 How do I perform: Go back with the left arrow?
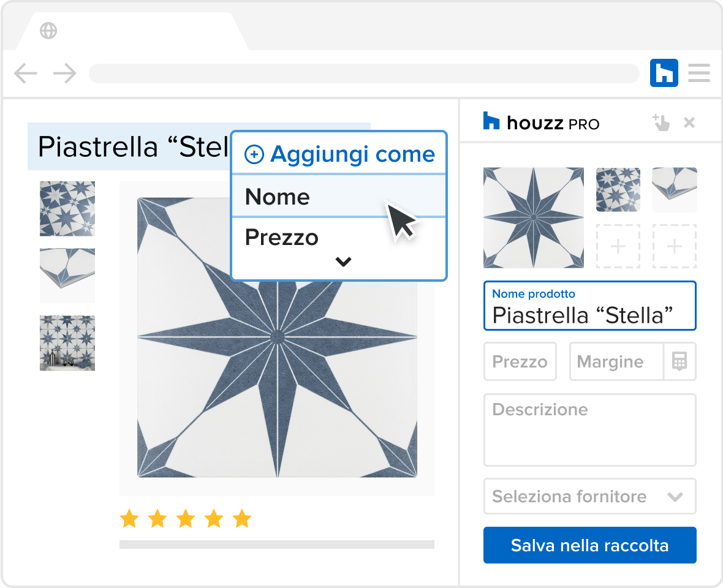[25, 73]
